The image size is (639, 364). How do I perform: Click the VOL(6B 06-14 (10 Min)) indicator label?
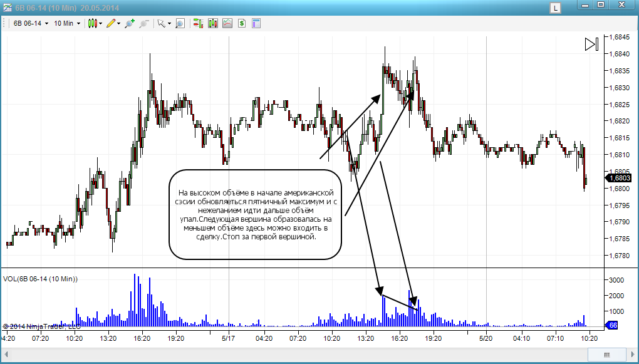pos(40,279)
